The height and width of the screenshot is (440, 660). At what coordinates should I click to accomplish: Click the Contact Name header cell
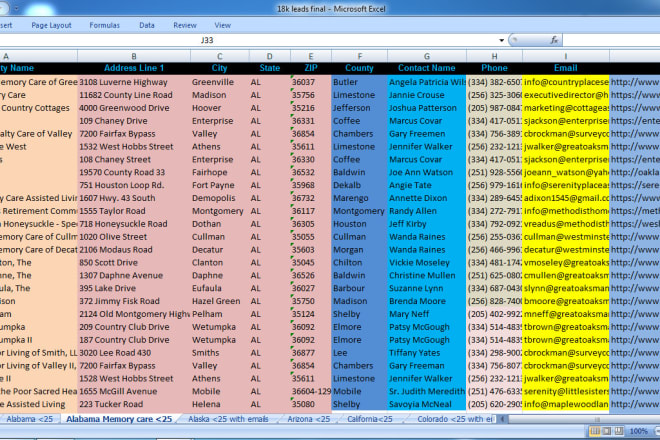pyautogui.click(x=426, y=68)
